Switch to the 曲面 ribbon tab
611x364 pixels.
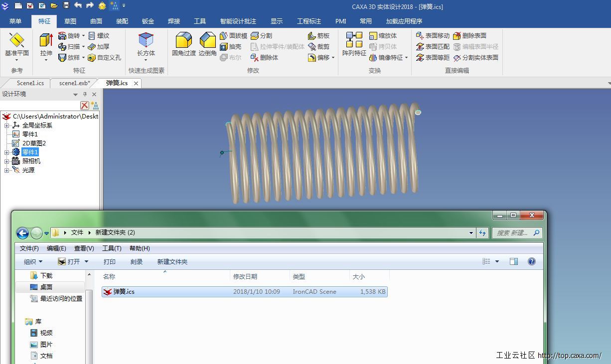click(96, 21)
